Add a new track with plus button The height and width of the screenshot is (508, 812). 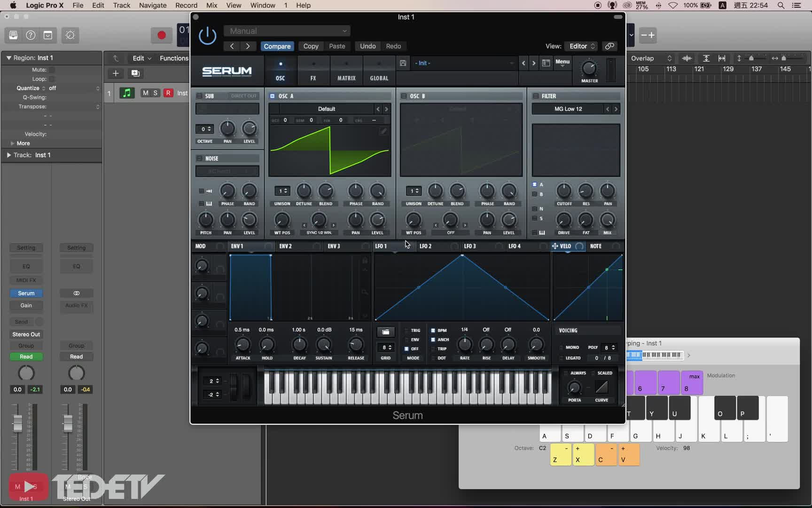point(116,73)
